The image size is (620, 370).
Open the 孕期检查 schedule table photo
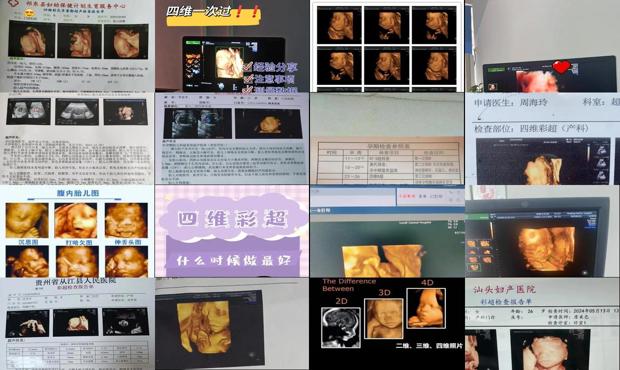click(387, 138)
